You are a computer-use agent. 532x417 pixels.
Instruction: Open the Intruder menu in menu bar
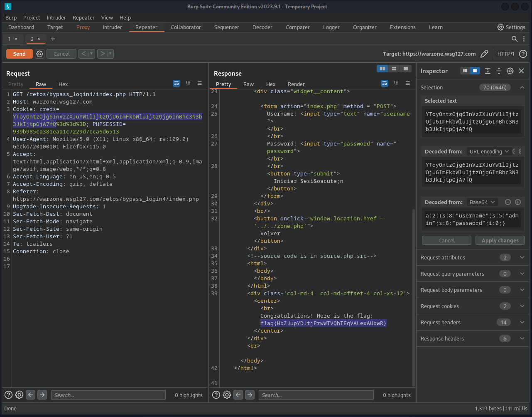(56, 17)
